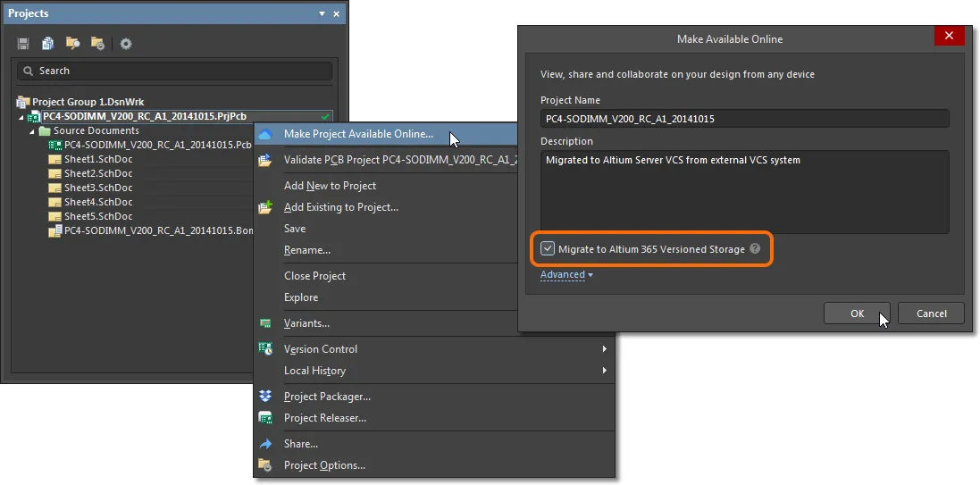Click the Search field in Projects panel

coord(174,71)
